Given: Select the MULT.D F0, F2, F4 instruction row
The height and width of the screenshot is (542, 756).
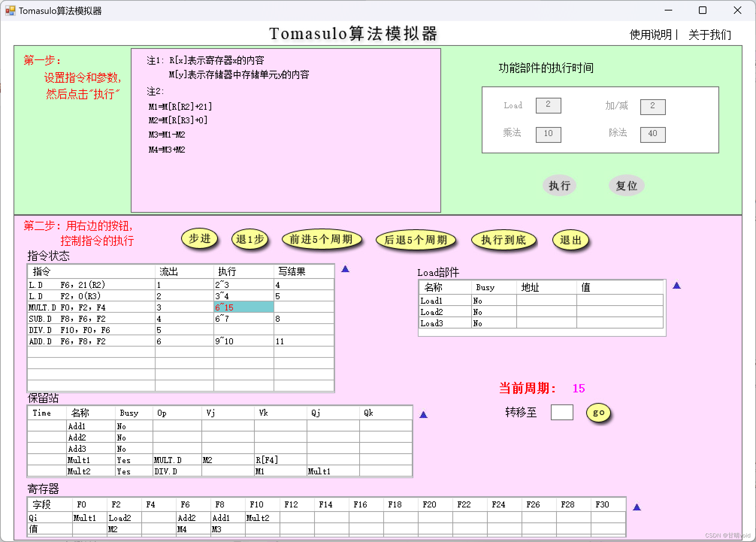Looking at the screenshot, I should (181, 307).
